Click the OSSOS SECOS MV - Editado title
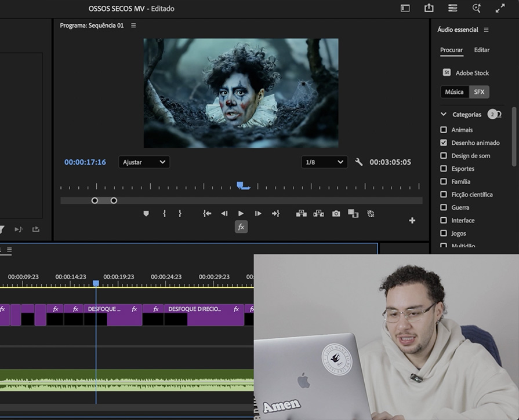Viewport: 519px width, 420px height. [x=132, y=9]
